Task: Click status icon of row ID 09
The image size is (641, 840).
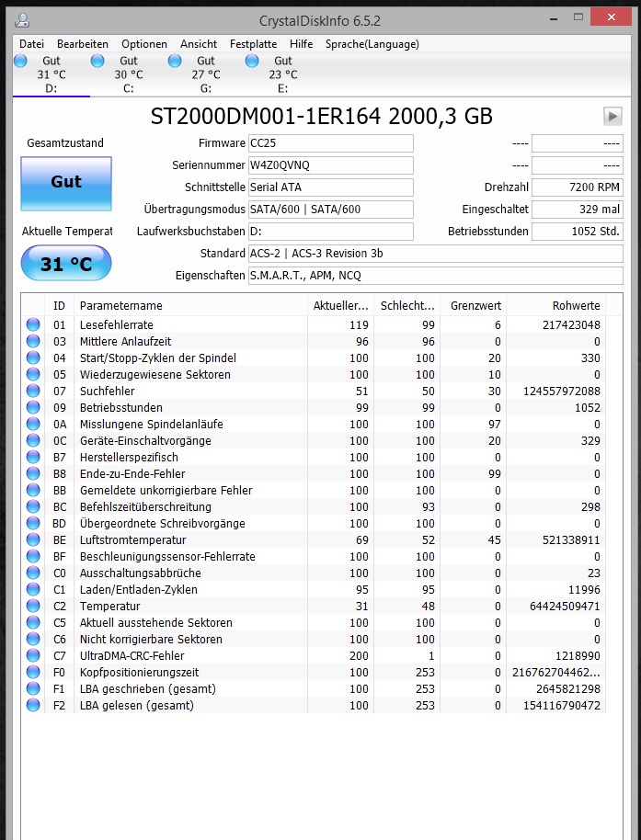Action: coord(33,408)
